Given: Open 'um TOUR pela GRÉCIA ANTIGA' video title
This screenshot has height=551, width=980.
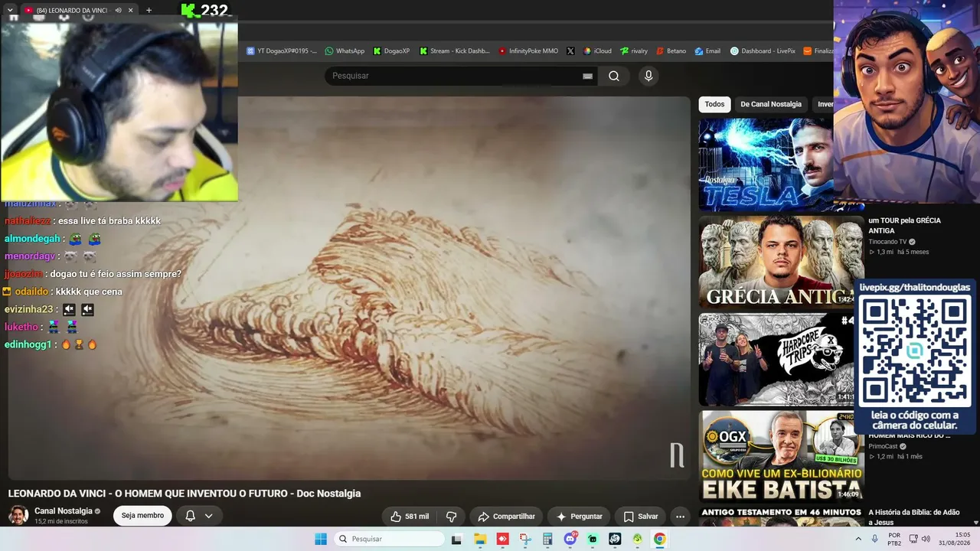Looking at the screenshot, I should pyautogui.click(x=904, y=225).
